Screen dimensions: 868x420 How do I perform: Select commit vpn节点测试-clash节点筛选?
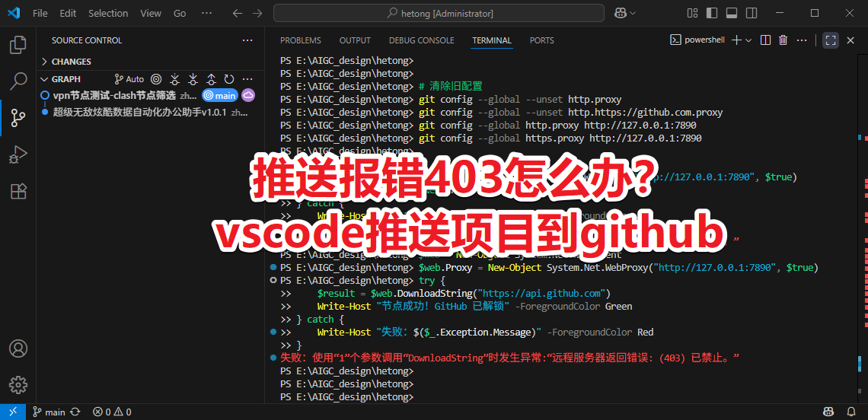click(x=114, y=95)
